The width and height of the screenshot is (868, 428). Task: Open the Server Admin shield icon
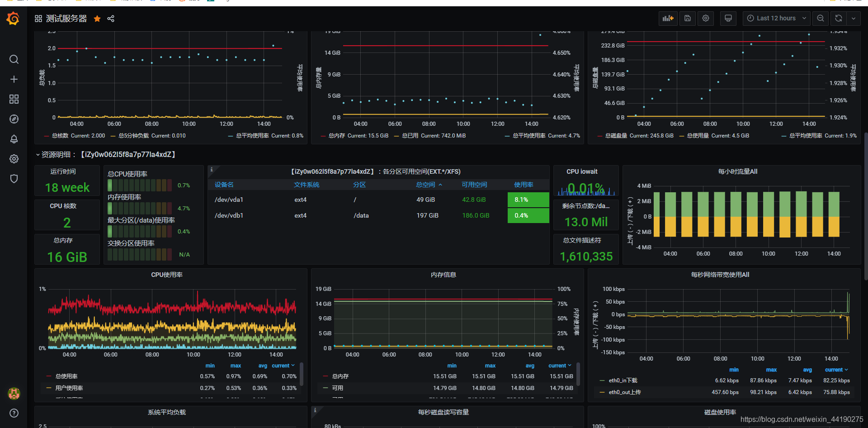(x=14, y=179)
